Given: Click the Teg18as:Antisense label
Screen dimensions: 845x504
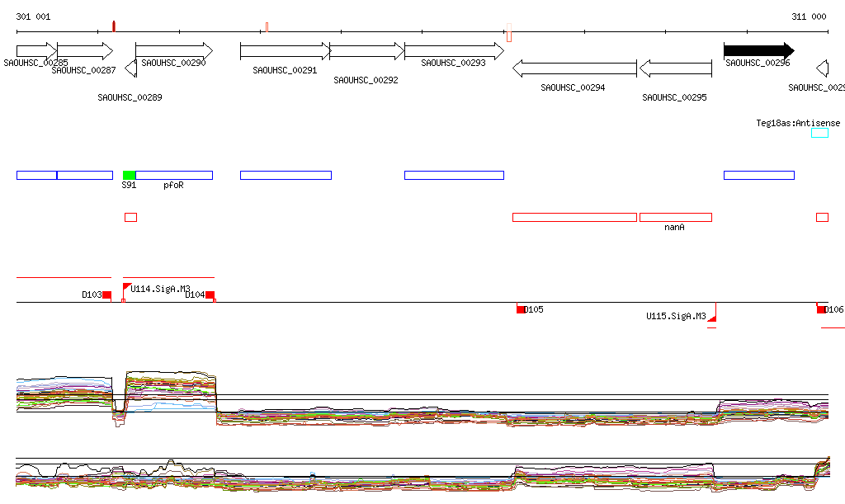Looking at the screenshot, I should [x=798, y=123].
